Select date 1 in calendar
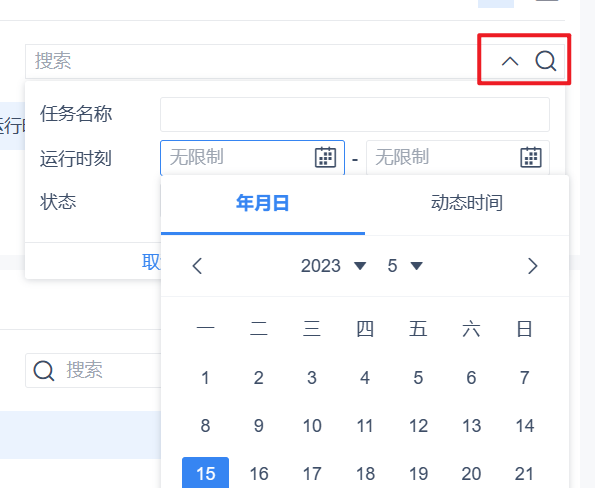 pos(205,378)
